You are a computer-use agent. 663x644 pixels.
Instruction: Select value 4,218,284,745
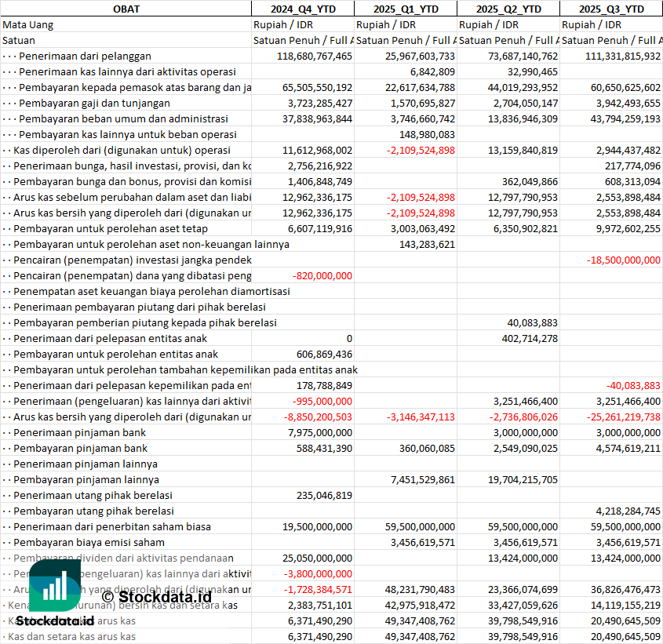tap(628, 510)
